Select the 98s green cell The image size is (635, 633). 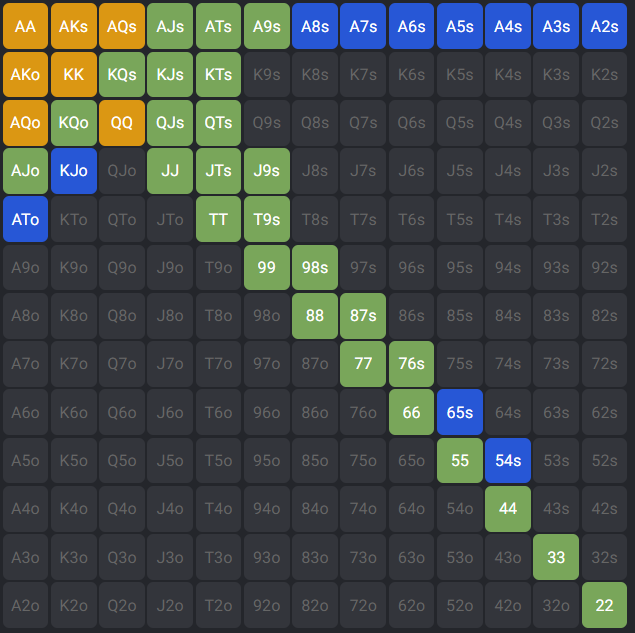[315, 267]
